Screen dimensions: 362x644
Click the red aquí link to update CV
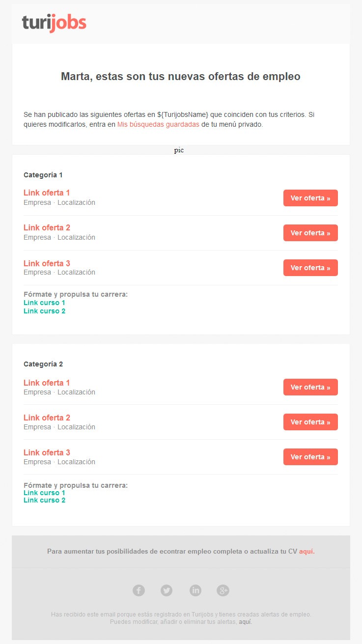pyautogui.click(x=307, y=552)
